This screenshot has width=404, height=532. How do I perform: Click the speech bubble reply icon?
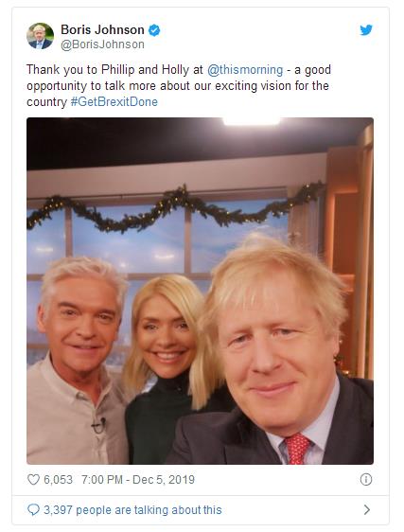pos(33,509)
